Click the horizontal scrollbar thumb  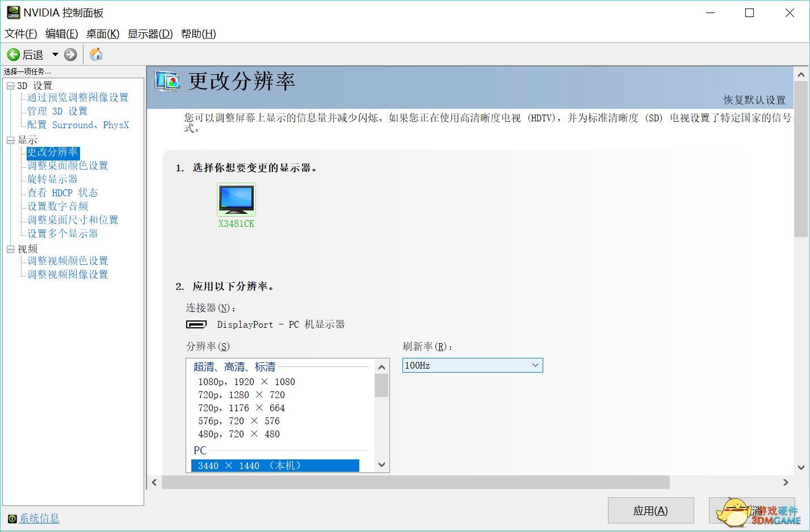point(416,482)
